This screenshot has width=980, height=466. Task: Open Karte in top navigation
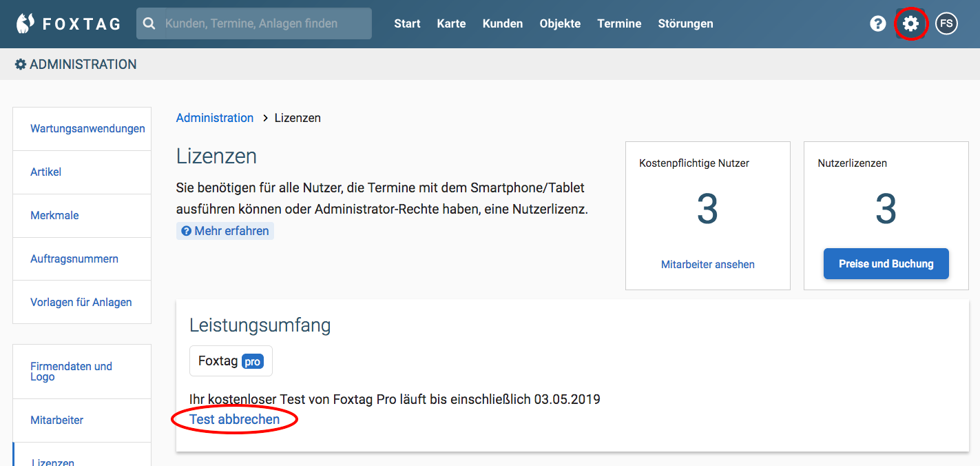coord(451,23)
